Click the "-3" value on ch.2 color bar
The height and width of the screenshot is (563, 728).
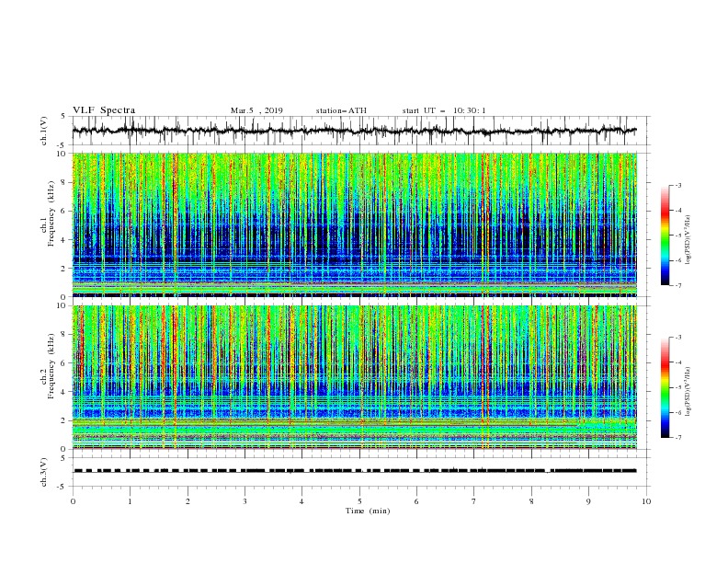coord(678,338)
